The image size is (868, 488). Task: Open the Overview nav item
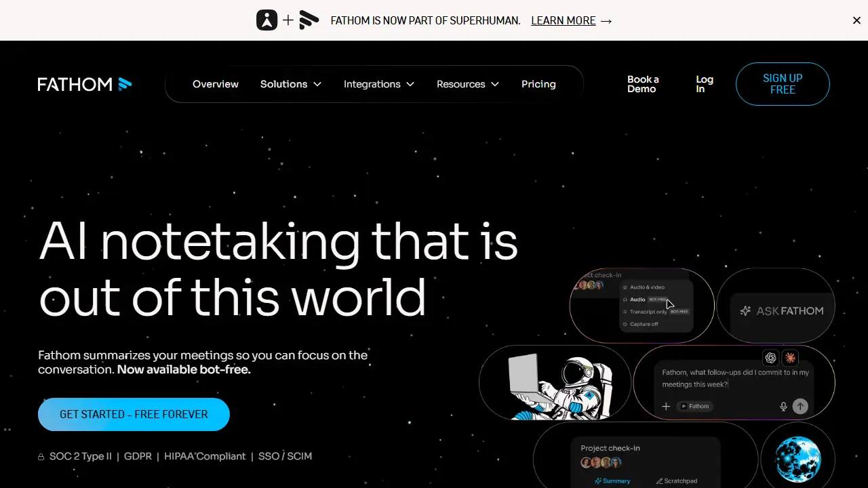click(x=216, y=84)
